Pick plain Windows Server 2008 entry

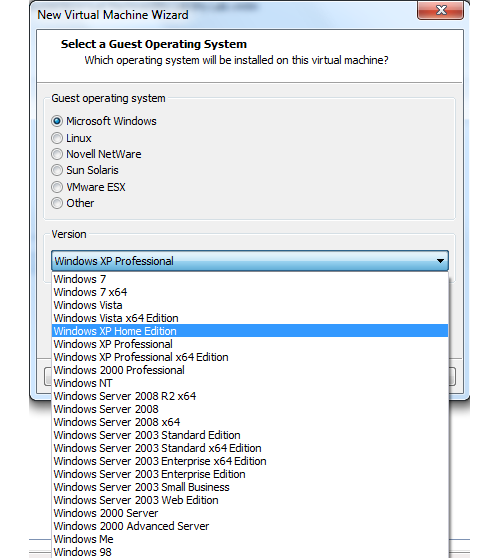tap(250, 409)
